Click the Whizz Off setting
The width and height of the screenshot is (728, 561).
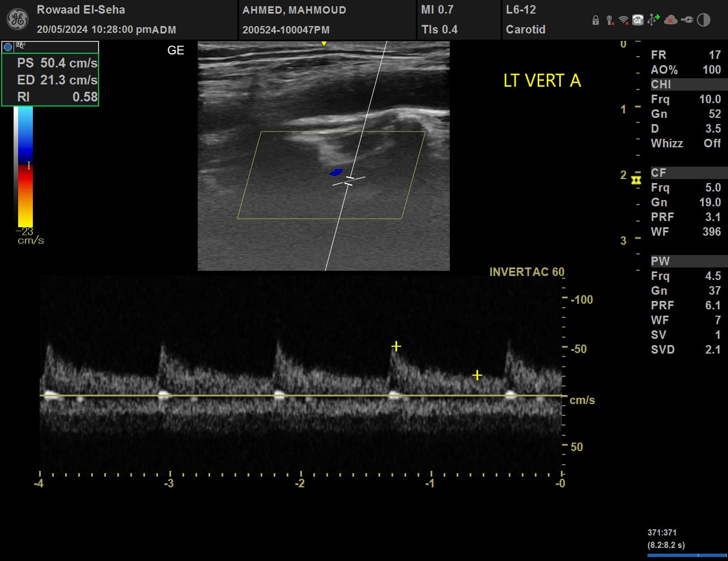click(x=686, y=143)
